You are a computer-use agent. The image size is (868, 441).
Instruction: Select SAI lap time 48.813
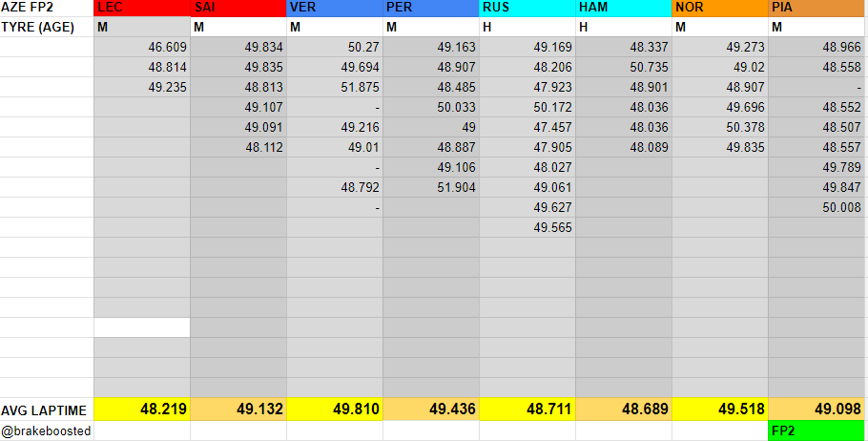(x=238, y=87)
